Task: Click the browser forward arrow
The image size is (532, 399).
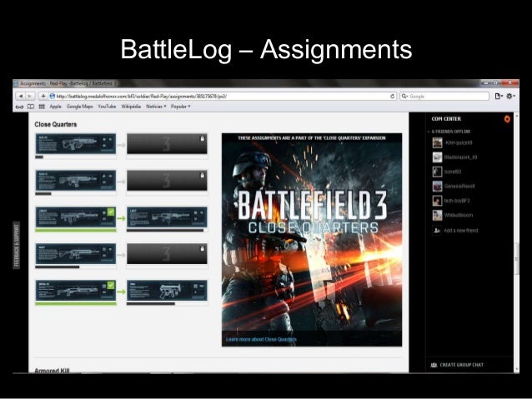Action: tap(30, 97)
